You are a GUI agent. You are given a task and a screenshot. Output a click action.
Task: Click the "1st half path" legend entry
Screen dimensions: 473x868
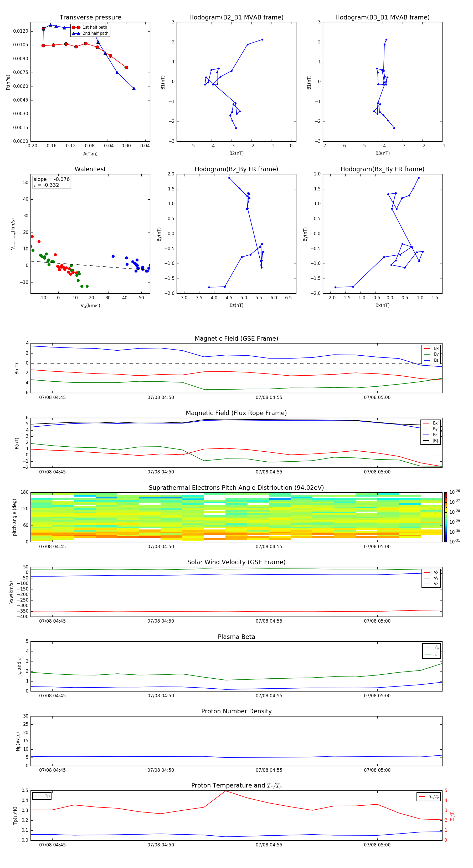point(90,27)
